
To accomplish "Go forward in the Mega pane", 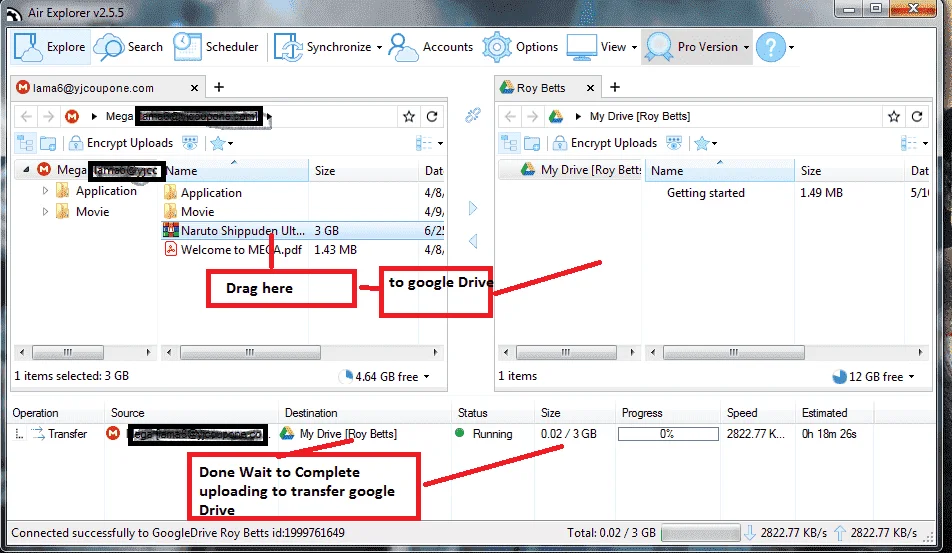I will pyautogui.click(x=49, y=116).
